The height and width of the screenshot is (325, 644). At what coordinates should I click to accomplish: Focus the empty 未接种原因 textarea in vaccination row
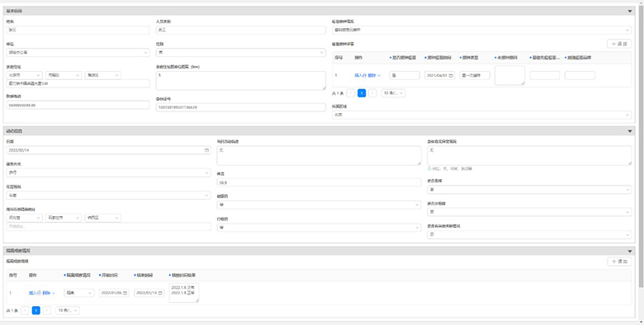click(509, 76)
